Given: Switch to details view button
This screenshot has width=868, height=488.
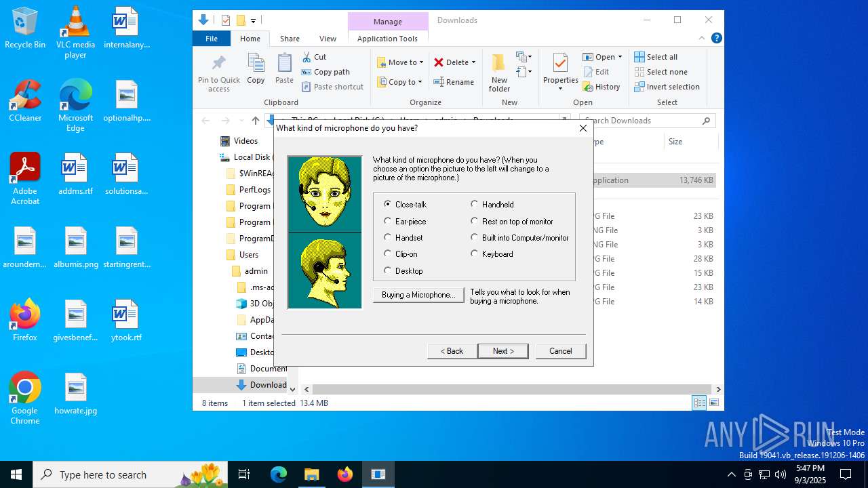Looking at the screenshot, I should click(x=699, y=403).
